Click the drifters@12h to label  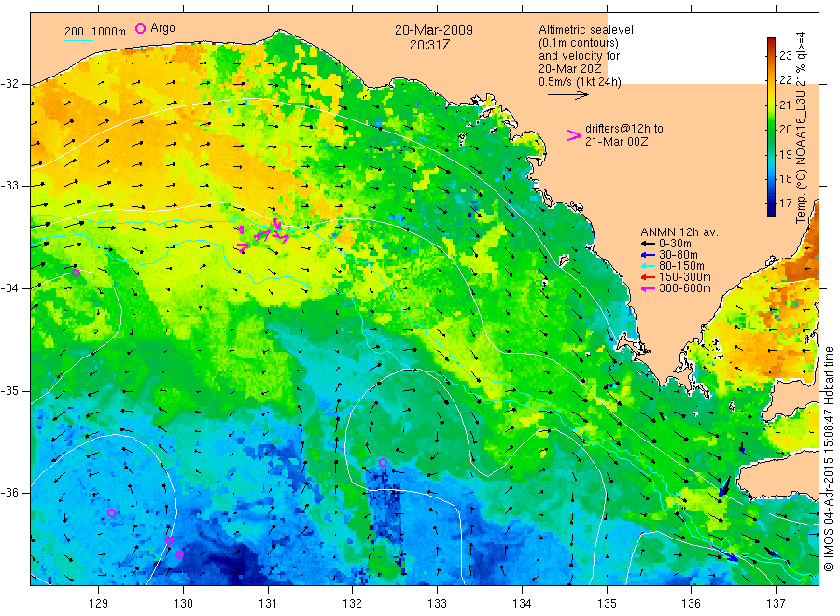624,129
